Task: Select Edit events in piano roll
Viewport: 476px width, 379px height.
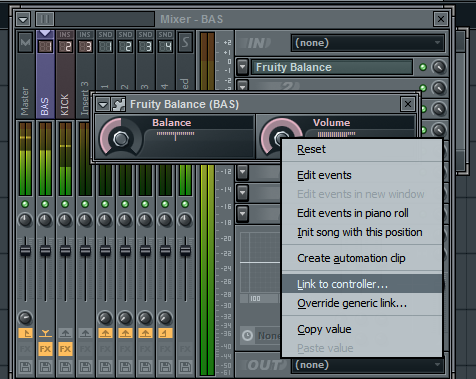Action: point(362,213)
